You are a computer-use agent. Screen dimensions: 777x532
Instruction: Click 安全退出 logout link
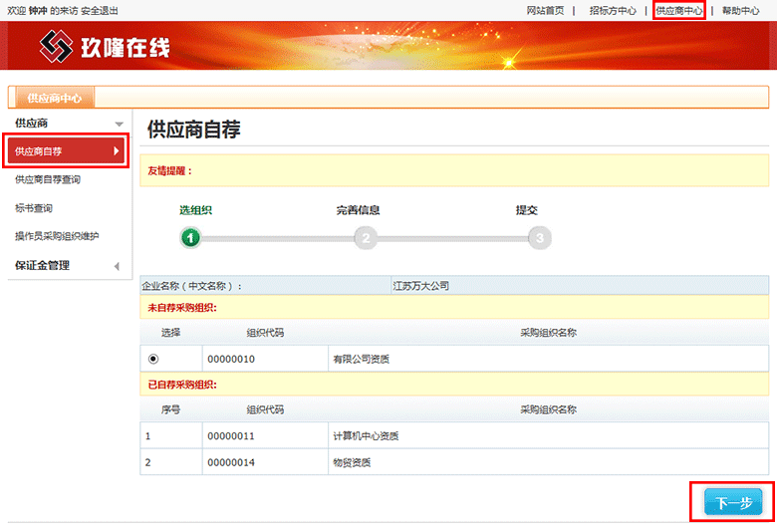99,10
